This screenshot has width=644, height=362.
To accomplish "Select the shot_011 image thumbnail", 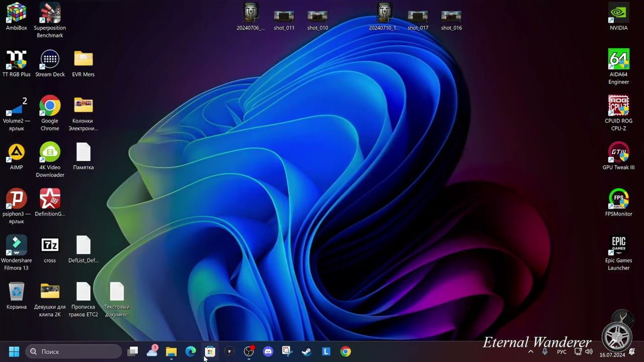I will point(284,17).
